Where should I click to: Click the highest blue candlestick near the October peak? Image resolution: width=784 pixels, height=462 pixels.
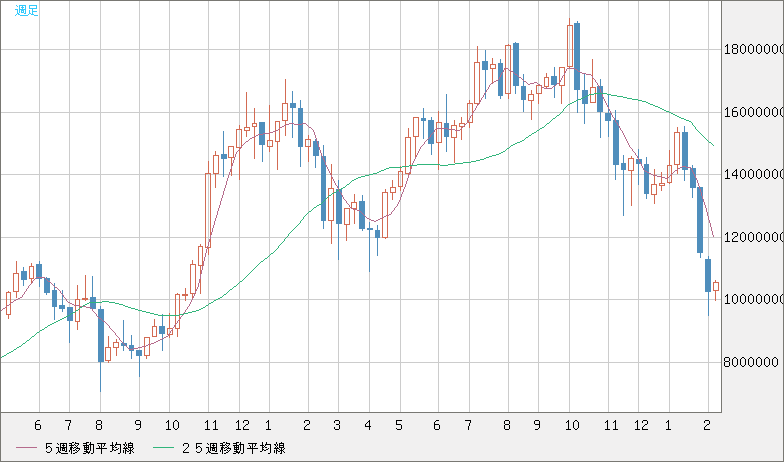click(577, 56)
